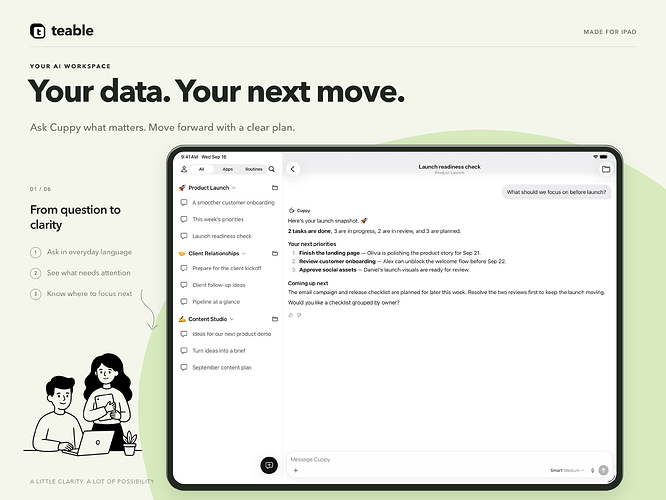Give thumbs down to Cuppy's reply
This screenshot has width=666, height=500.
[299, 315]
